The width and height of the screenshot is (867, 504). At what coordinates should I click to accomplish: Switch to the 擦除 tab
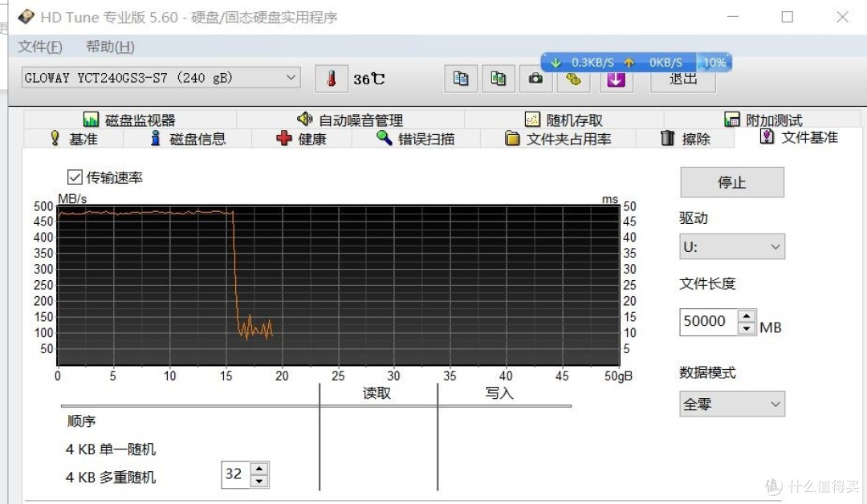[686, 138]
